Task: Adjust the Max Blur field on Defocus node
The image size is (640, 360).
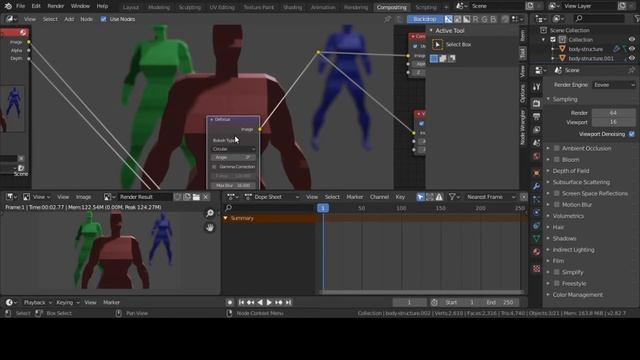Action: click(x=234, y=185)
